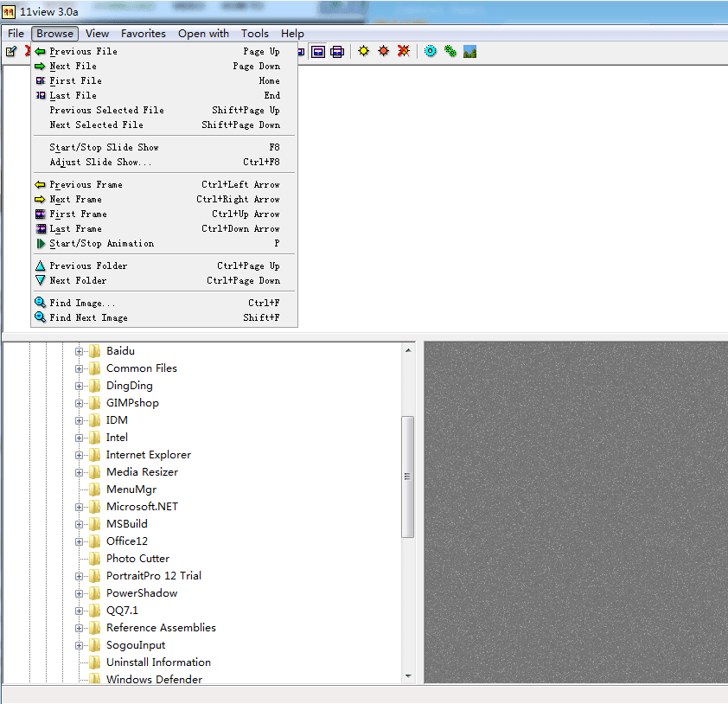This screenshot has width=728, height=704.
Task: Choose Previous File from the Browse menu
Action: (83, 52)
